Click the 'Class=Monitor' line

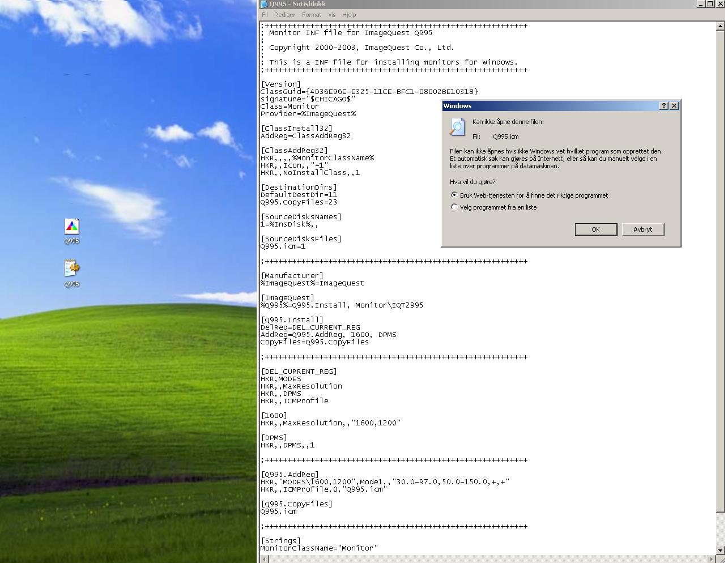(290, 106)
